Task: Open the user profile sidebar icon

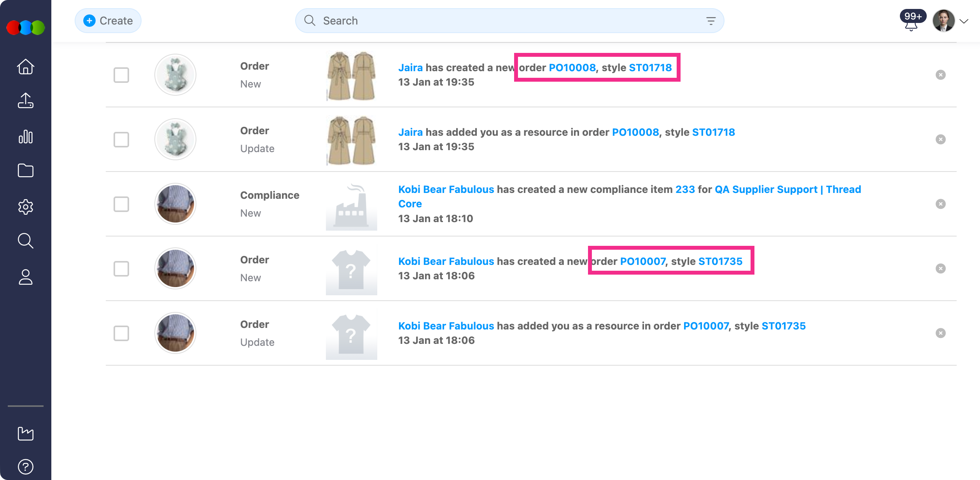Action: [26, 277]
